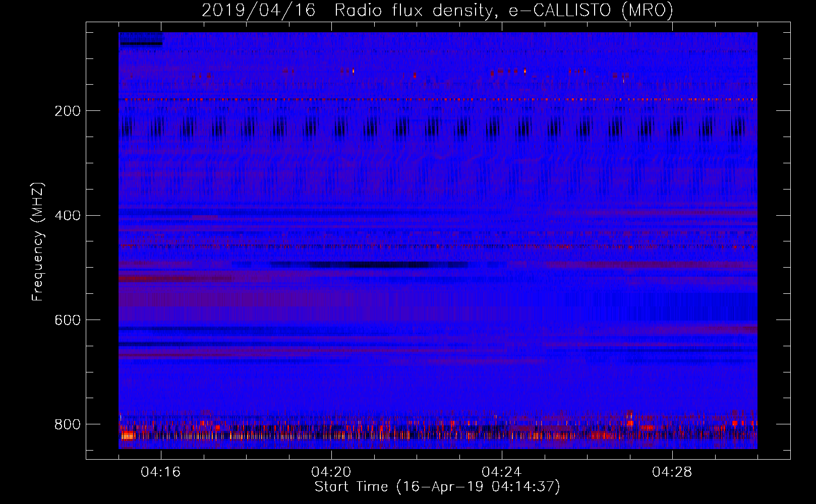
Task: Click the 800 frequency tick label
Action: pyautogui.click(x=68, y=424)
